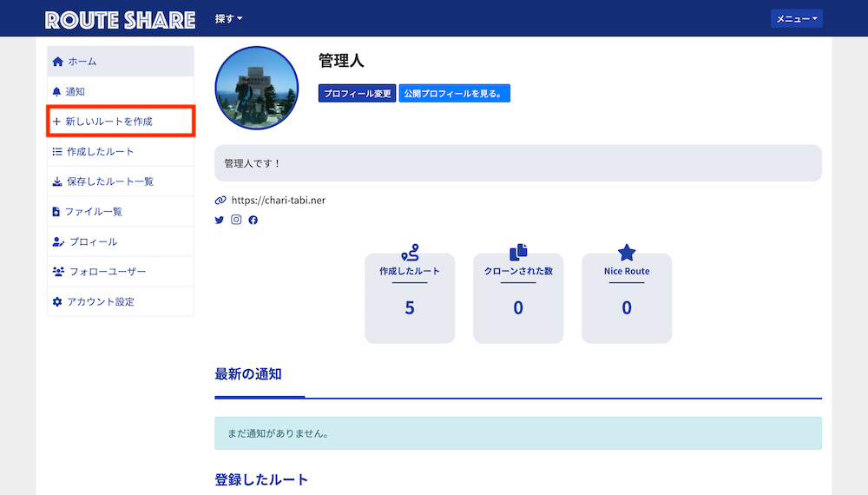
Task: Click the 最新の通知 heading
Action: pyautogui.click(x=248, y=373)
